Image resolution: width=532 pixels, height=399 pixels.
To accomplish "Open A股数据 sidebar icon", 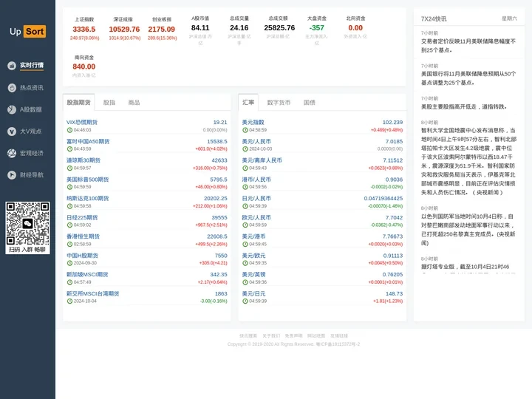I will coord(12,109).
